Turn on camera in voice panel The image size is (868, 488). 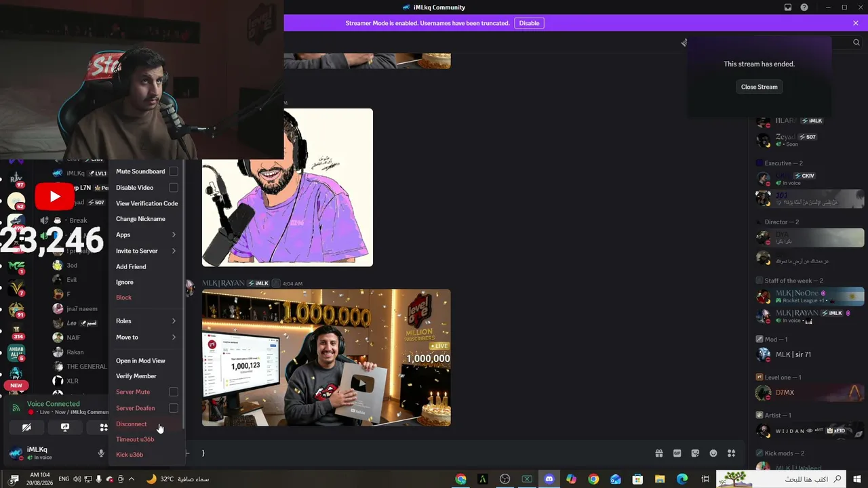point(26,428)
